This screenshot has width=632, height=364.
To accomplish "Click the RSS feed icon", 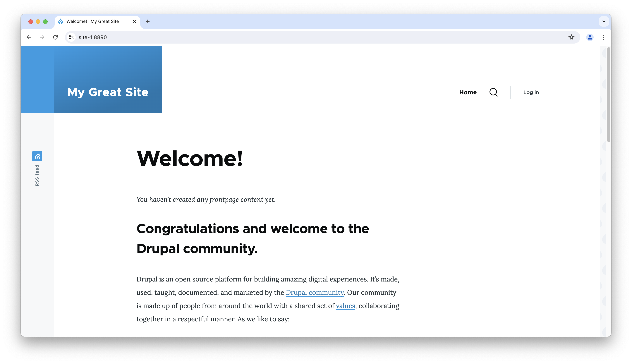I will [x=37, y=156].
